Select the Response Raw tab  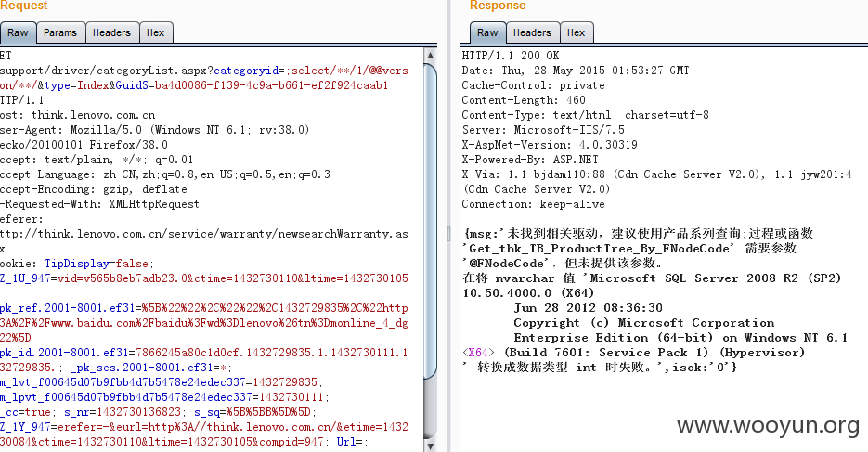487,32
